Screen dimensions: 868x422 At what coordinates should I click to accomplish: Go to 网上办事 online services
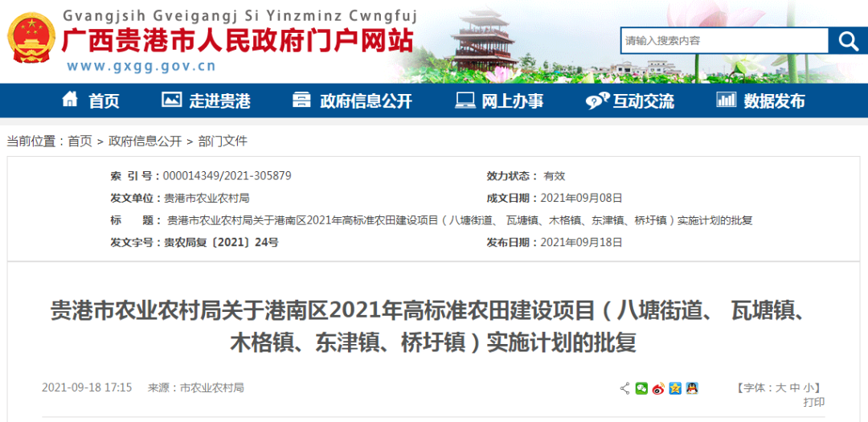tap(499, 100)
